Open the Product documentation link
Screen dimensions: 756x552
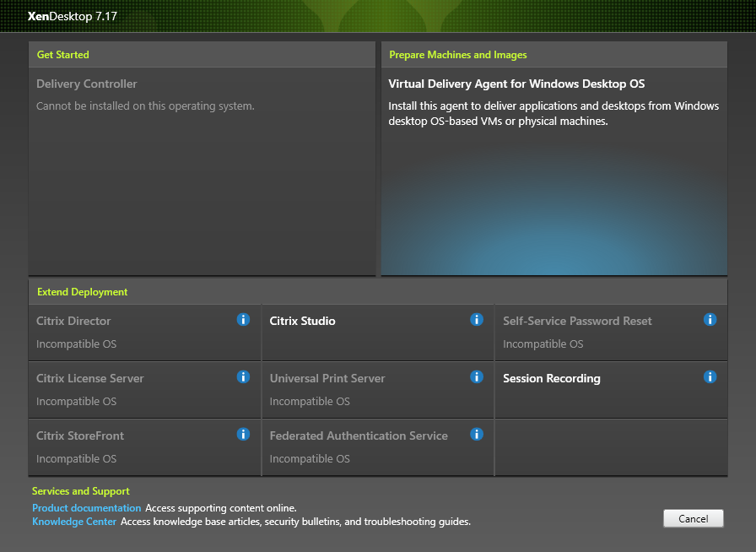click(86, 507)
